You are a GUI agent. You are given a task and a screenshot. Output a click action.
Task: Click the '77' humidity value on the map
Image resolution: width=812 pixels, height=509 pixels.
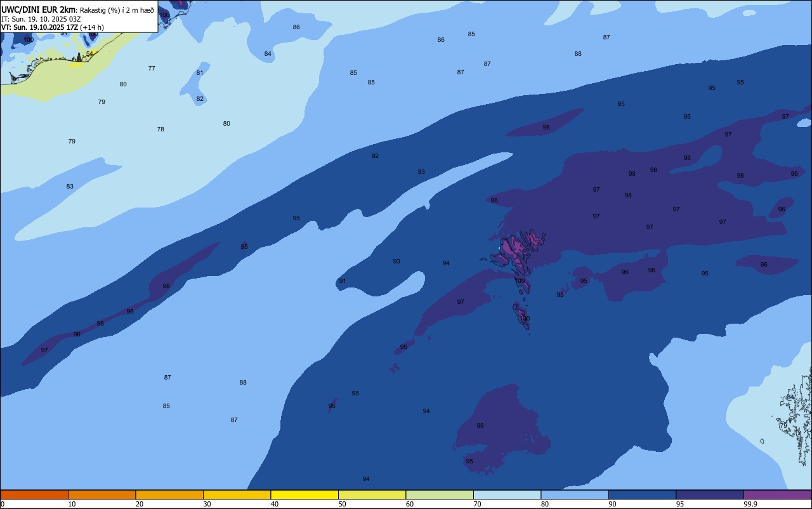[x=152, y=69]
